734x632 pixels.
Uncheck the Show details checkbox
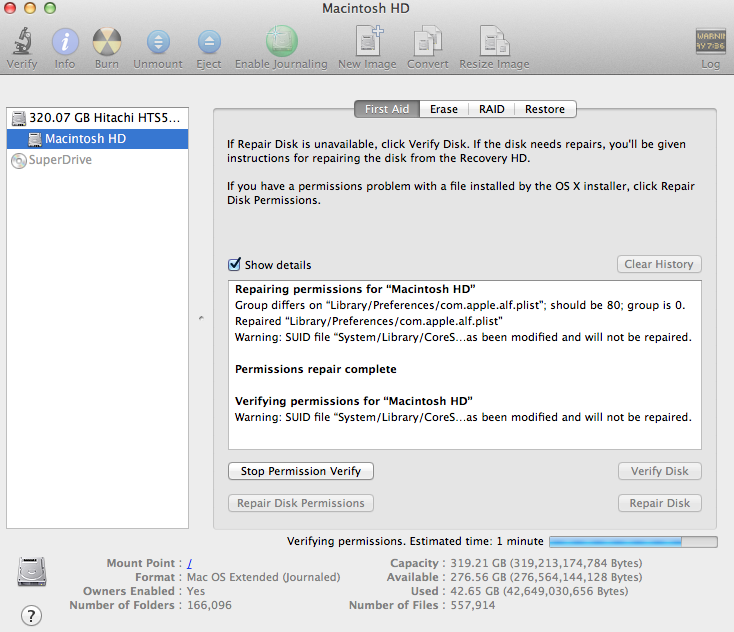[235, 265]
